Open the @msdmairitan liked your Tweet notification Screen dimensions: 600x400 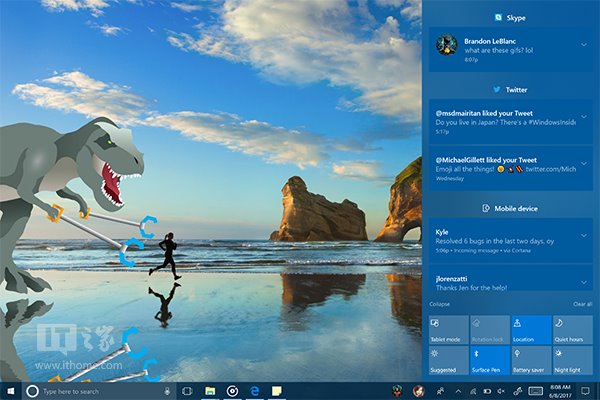(510, 122)
